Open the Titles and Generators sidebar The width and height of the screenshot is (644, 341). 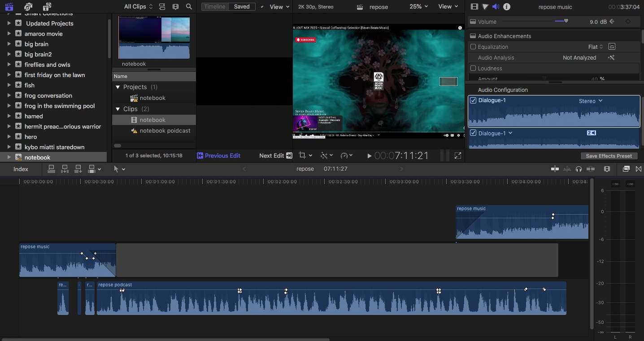pyautogui.click(x=47, y=7)
